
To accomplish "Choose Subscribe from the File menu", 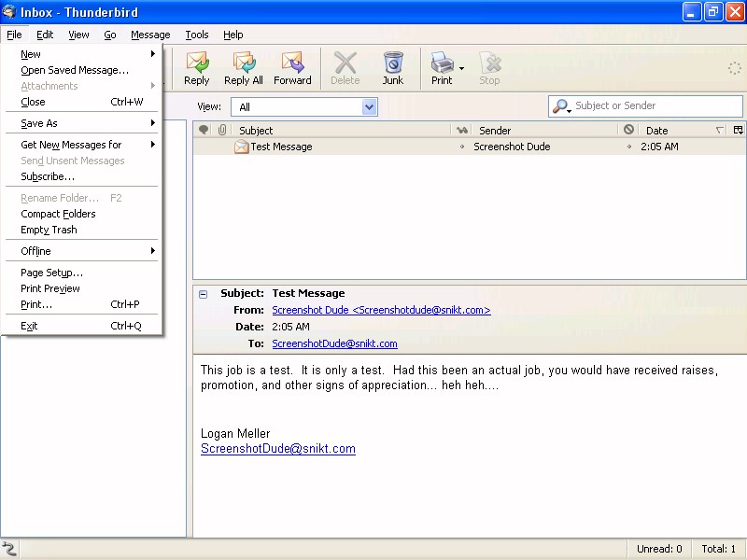I will click(81, 176).
